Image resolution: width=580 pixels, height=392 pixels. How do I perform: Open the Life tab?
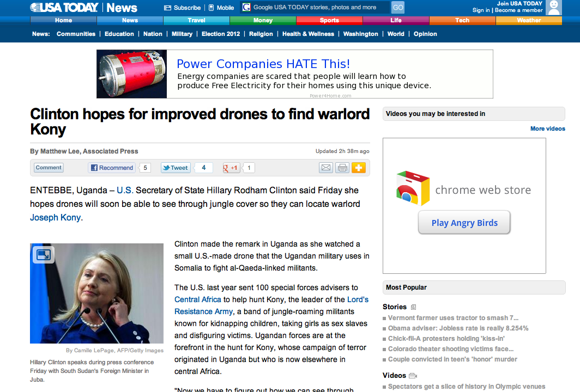tap(396, 20)
